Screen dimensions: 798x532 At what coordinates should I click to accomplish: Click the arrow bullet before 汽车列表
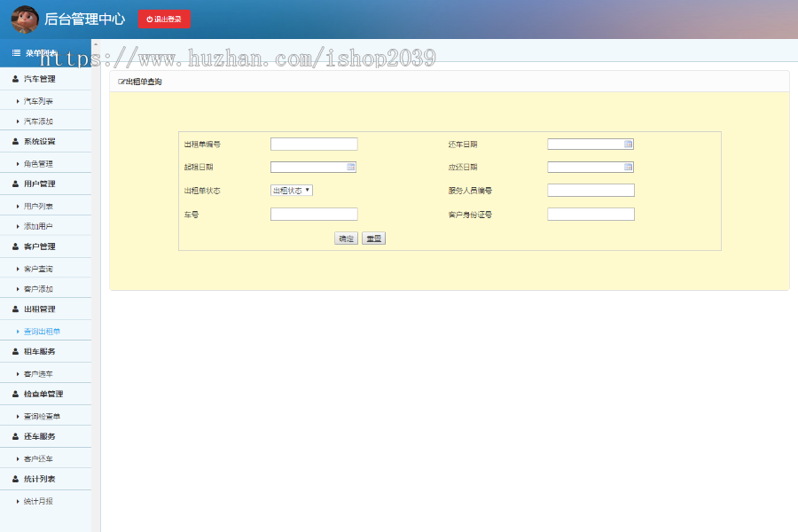(x=18, y=101)
